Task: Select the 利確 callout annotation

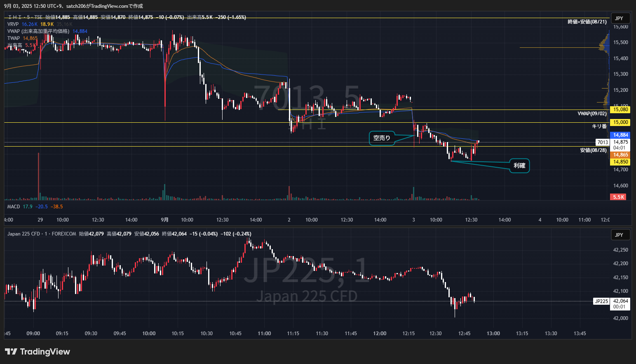Action: point(519,166)
